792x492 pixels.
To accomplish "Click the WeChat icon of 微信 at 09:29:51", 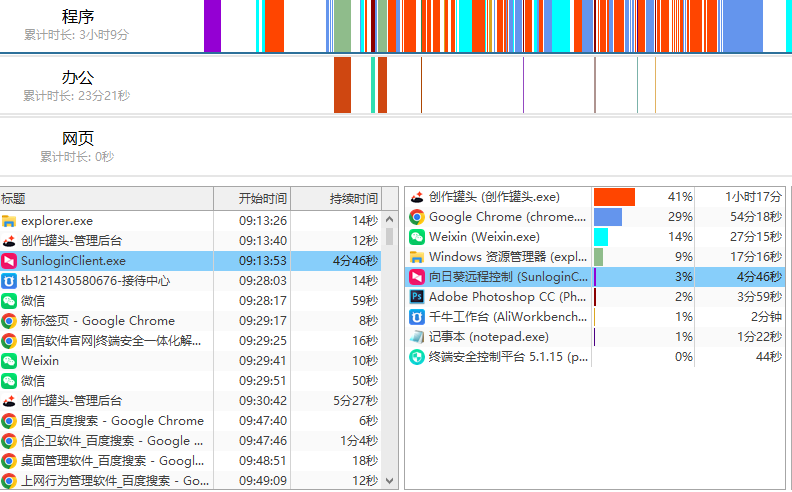I will (x=9, y=381).
